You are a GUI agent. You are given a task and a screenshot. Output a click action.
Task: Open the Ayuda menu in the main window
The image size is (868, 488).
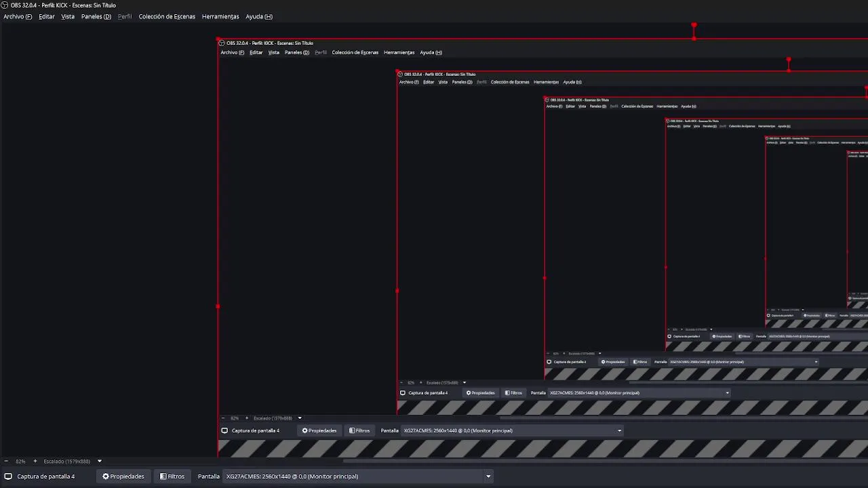pos(259,16)
